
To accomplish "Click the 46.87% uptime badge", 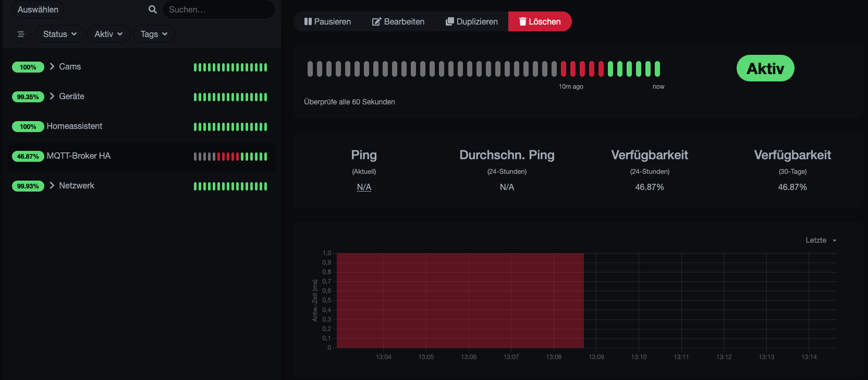I will click(28, 156).
